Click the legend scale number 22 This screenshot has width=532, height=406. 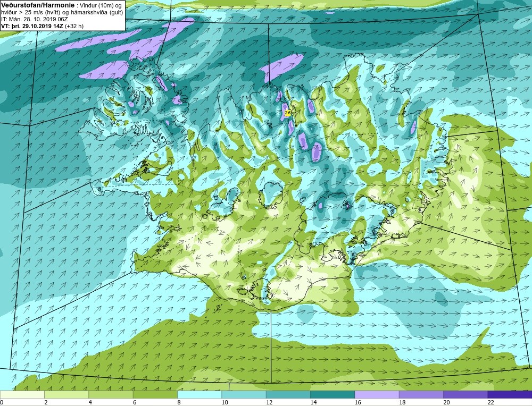pos(491,402)
